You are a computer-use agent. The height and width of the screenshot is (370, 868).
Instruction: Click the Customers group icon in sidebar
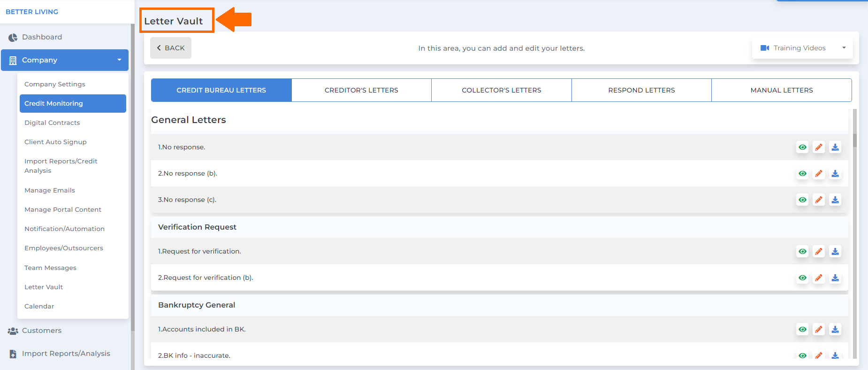[x=13, y=331]
